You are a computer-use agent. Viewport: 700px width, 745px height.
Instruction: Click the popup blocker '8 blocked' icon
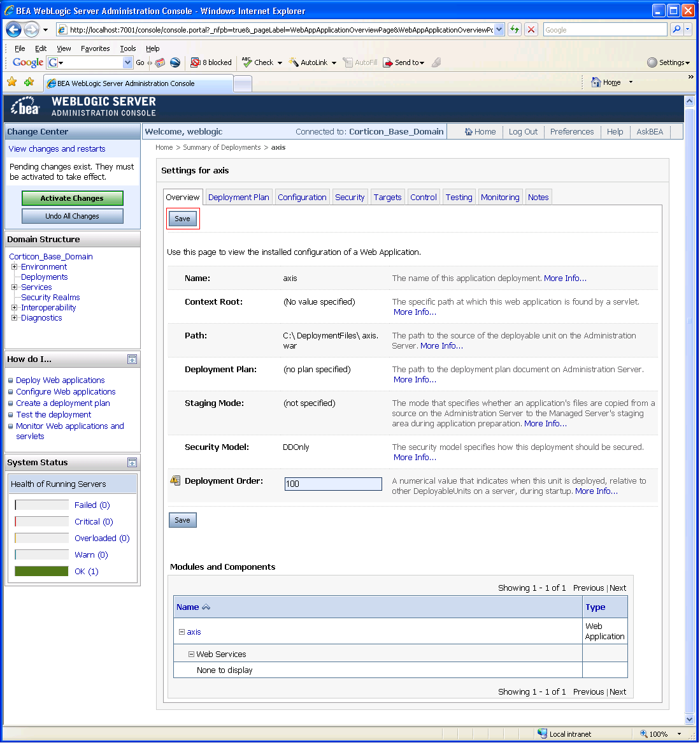[x=195, y=62]
